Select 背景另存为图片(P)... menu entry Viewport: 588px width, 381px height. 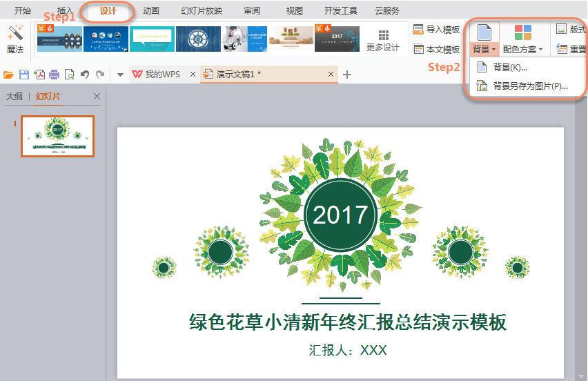point(529,86)
